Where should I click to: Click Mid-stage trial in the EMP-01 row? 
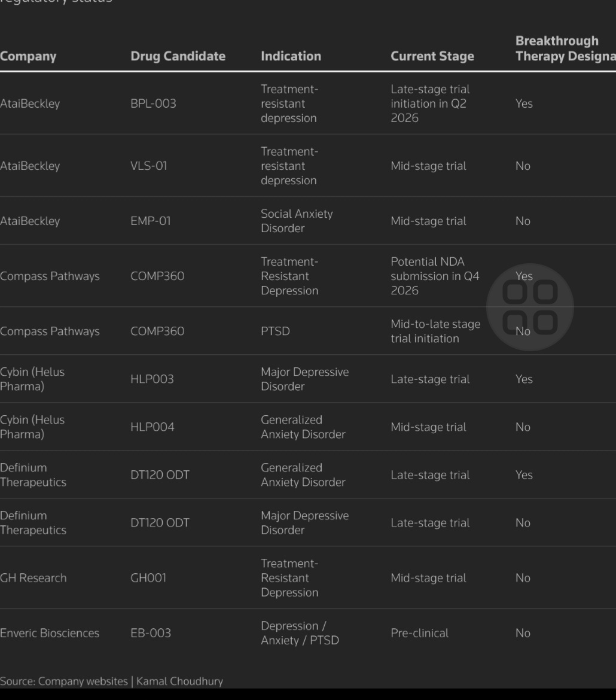click(428, 221)
